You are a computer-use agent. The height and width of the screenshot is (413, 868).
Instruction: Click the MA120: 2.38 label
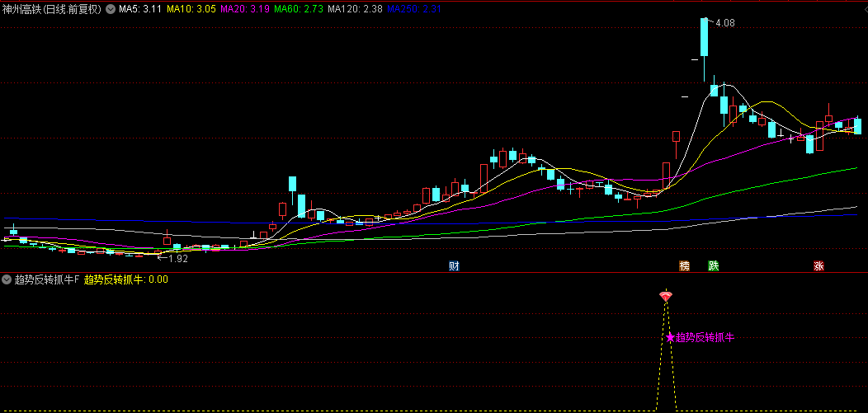(355, 9)
